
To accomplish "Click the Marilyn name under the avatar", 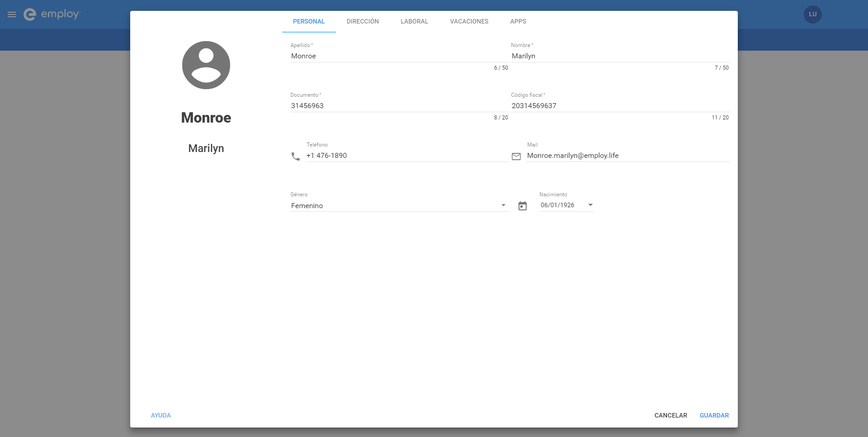I will click(206, 148).
